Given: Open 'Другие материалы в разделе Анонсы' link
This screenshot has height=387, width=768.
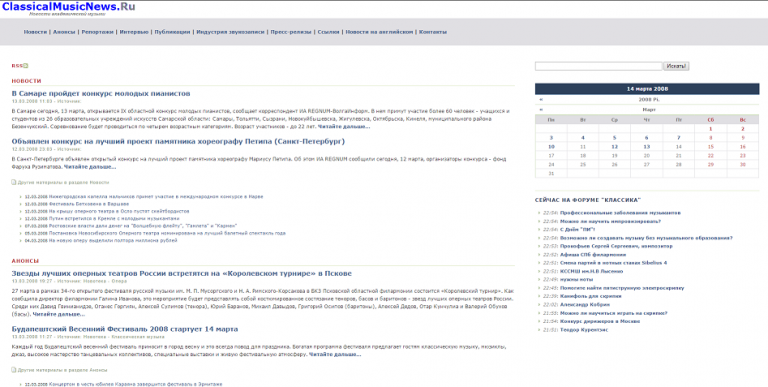Looking at the screenshot, I should (62, 370).
